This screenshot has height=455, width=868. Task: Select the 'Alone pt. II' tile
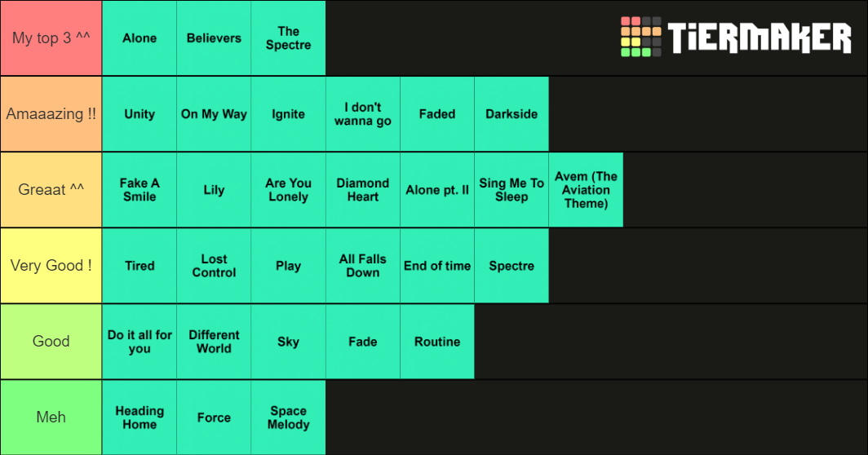(437, 190)
